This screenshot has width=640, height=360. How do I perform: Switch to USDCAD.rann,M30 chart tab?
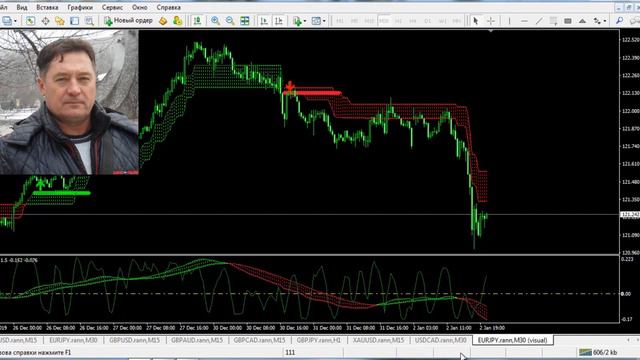pos(440,340)
